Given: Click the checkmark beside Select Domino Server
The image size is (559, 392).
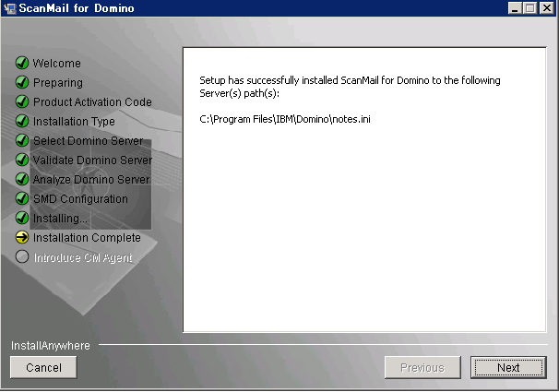Looking at the screenshot, I should [22, 141].
